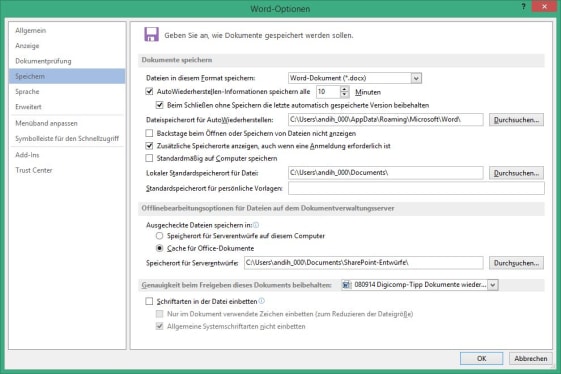Click the Minuten label
Image resolution: width=561 pixels, height=374 pixels.
[x=368, y=92]
